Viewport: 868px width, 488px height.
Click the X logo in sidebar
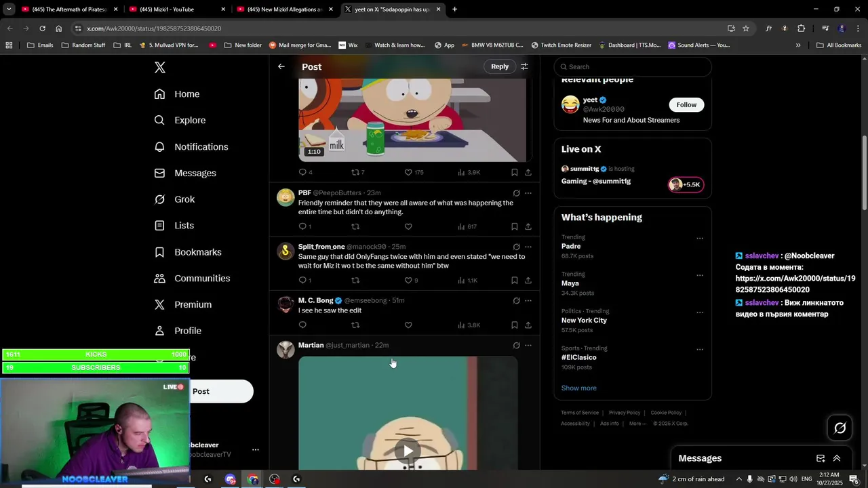coord(160,67)
